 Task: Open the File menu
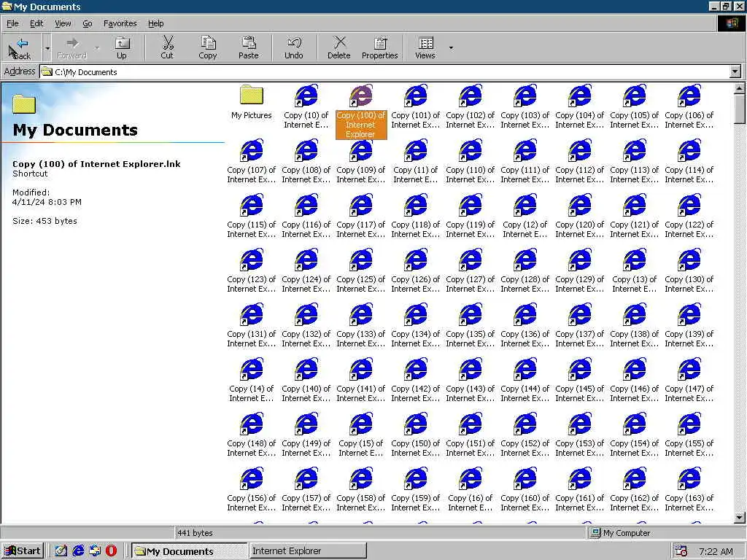tap(12, 23)
